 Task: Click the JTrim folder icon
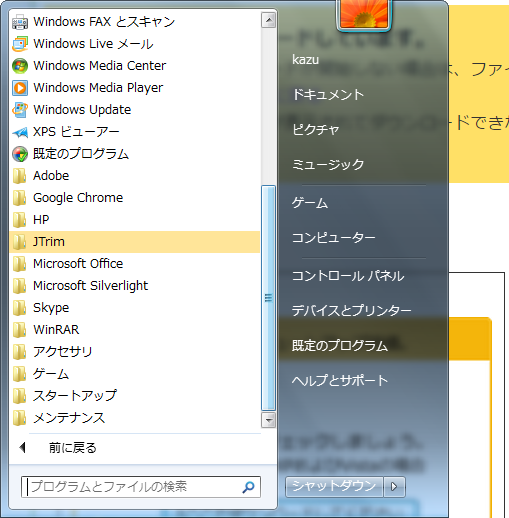(x=20, y=242)
